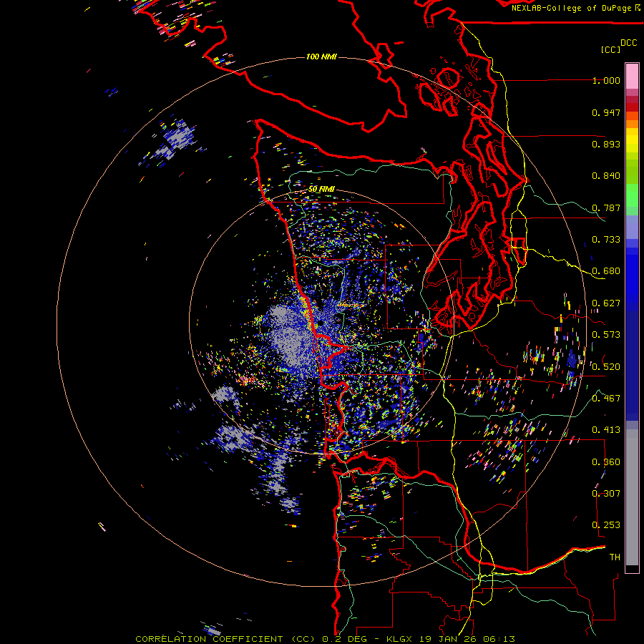Pick the bright green color bar segment

pos(632,195)
